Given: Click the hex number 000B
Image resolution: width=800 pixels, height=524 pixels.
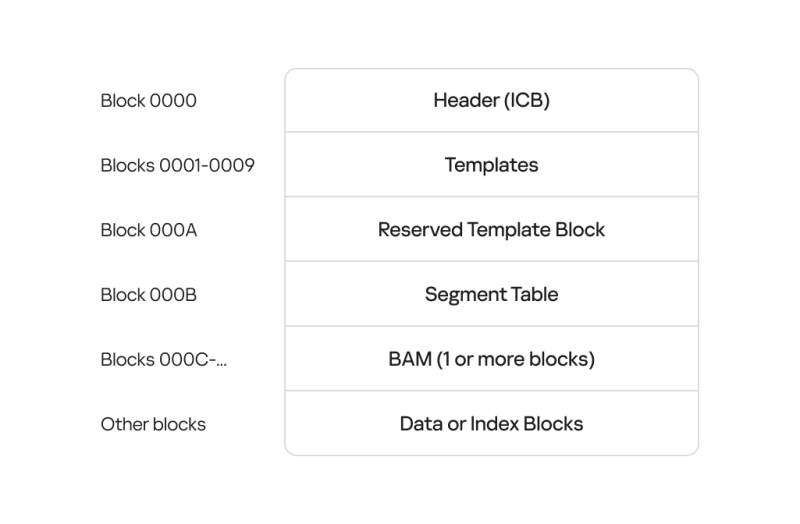Looking at the screenshot, I should click(x=173, y=295).
